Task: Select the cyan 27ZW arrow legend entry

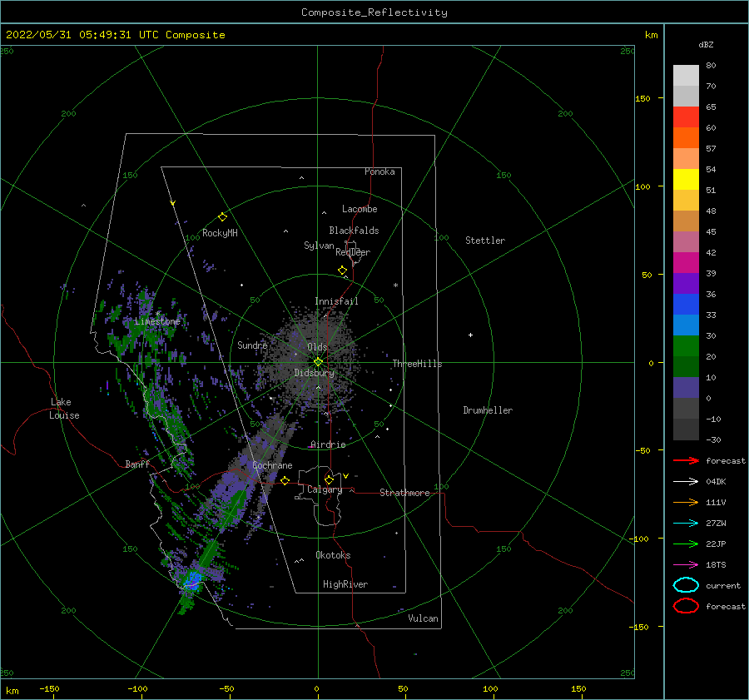Action: [686, 524]
